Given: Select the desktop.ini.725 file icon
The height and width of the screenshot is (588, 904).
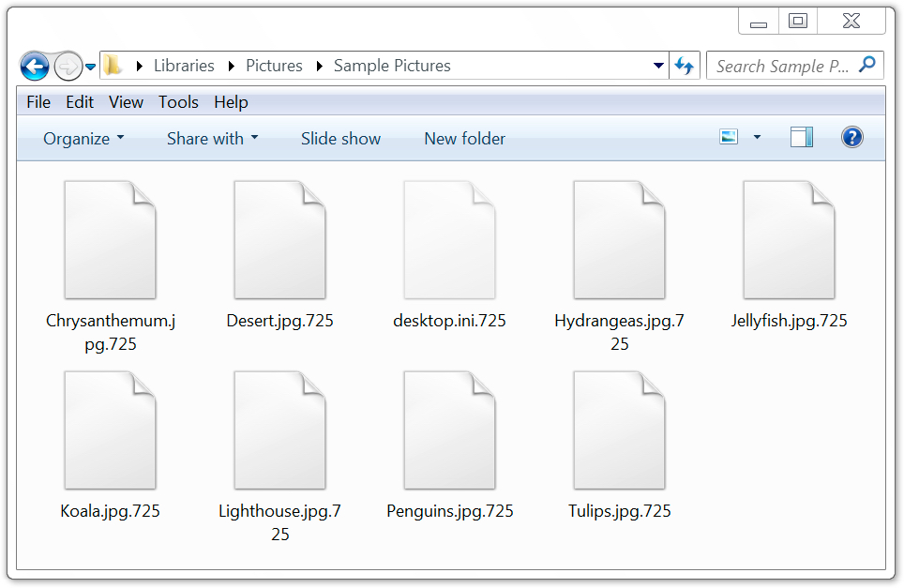Looking at the screenshot, I should pos(450,240).
